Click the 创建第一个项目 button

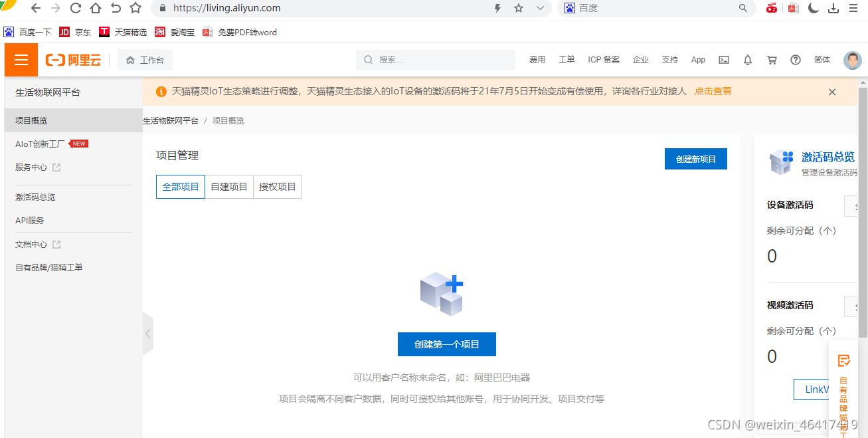point(447,344)
